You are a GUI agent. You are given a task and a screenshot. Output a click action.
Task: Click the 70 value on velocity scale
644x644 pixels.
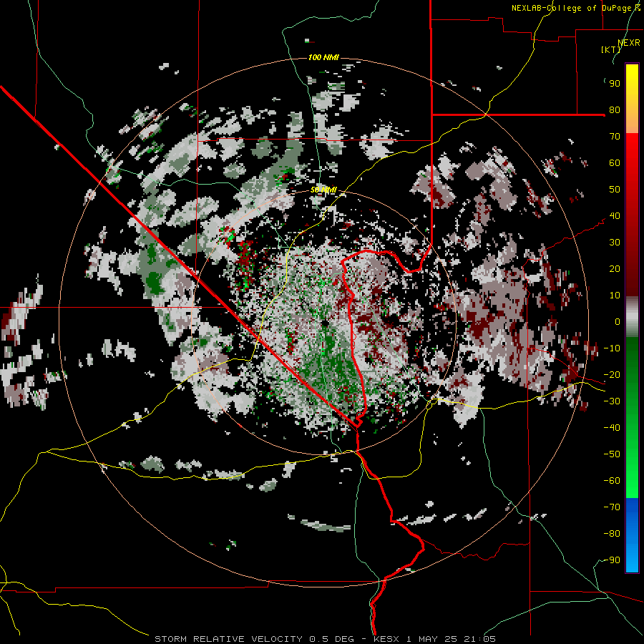tap(615, 137)
